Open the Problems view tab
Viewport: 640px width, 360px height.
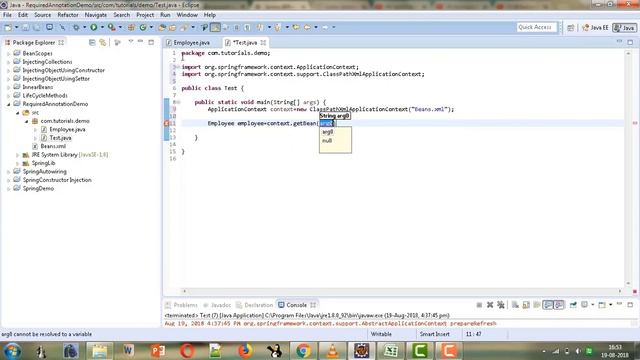point(182,305)
